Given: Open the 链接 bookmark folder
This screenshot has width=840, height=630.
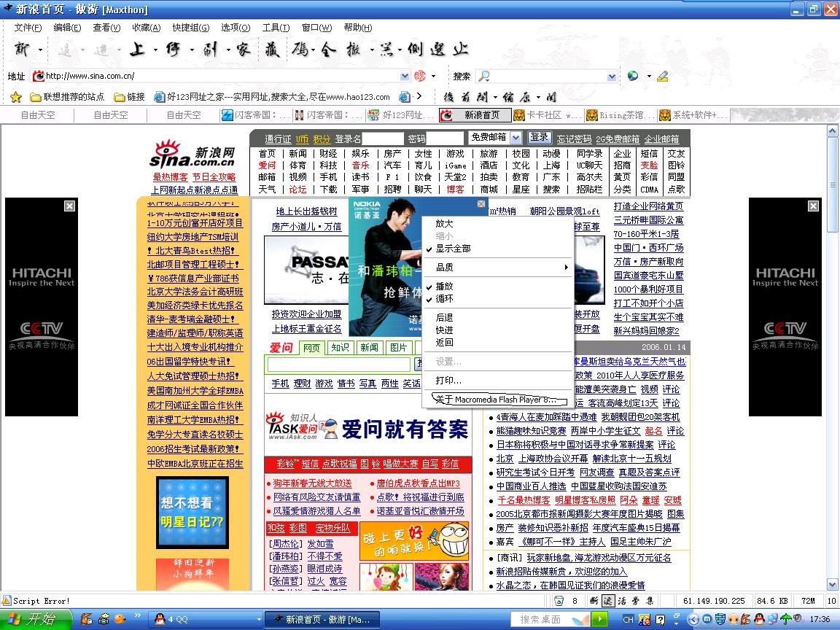Looking at the screenshot, I should (x=130, y=97).
